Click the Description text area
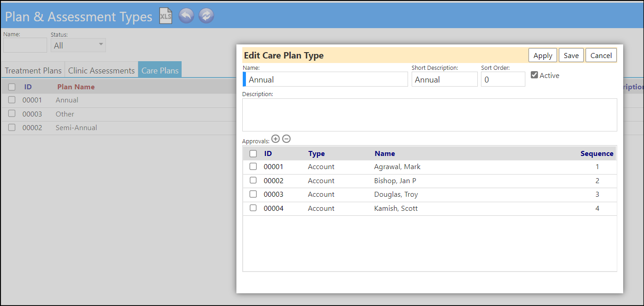Viewport: 644px width, 306px height. click(x=430, y=115)
